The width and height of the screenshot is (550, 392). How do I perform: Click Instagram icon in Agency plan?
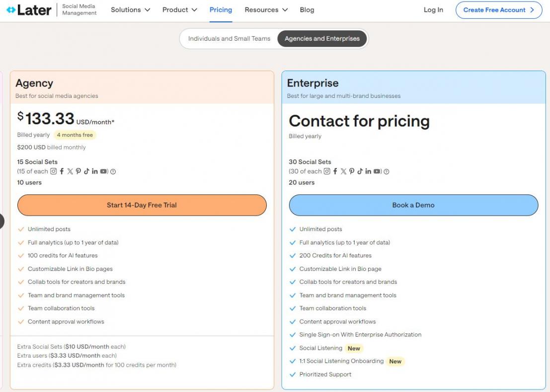pyautogui.click(x=54, y=171)
